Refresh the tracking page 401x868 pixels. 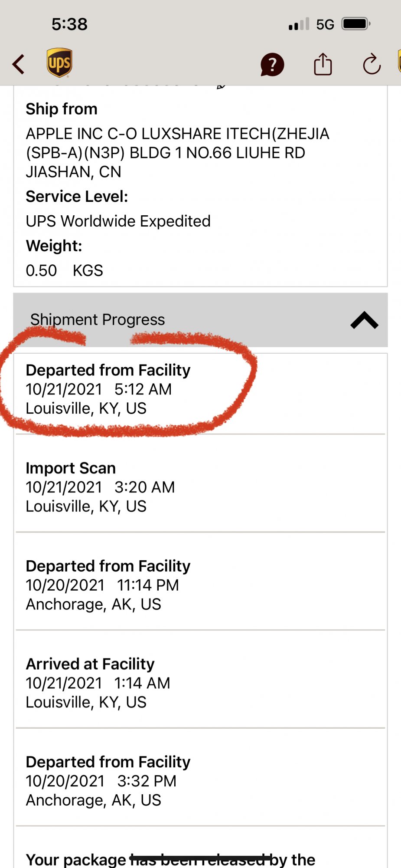tap(372, 65)
